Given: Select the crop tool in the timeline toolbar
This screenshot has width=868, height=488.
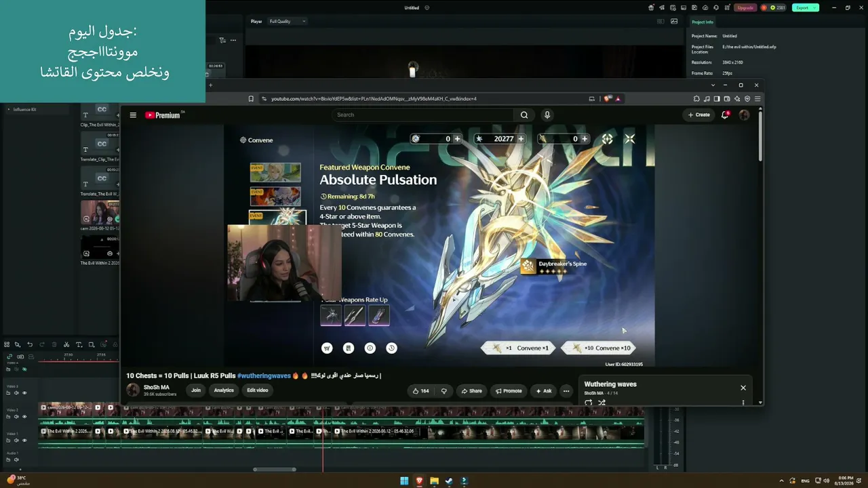Looking at the screenshot, I should (92, 345).
